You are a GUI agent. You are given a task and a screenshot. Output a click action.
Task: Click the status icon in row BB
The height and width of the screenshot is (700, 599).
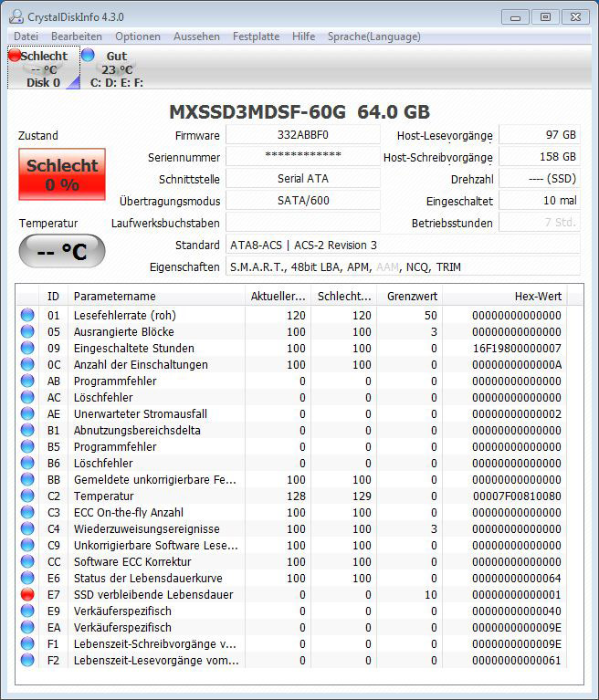pyautogui.click(x=27, y=479)
